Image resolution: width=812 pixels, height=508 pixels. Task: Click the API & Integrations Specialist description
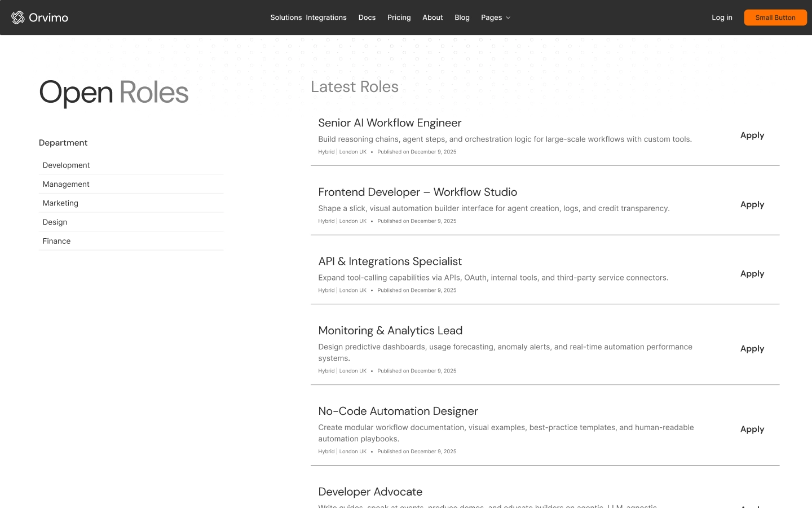tap(493, 278)
